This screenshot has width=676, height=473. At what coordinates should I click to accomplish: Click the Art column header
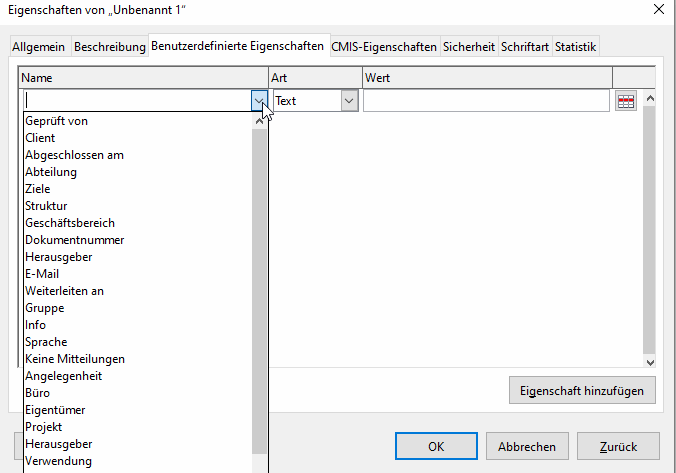[x=316, y=78]
